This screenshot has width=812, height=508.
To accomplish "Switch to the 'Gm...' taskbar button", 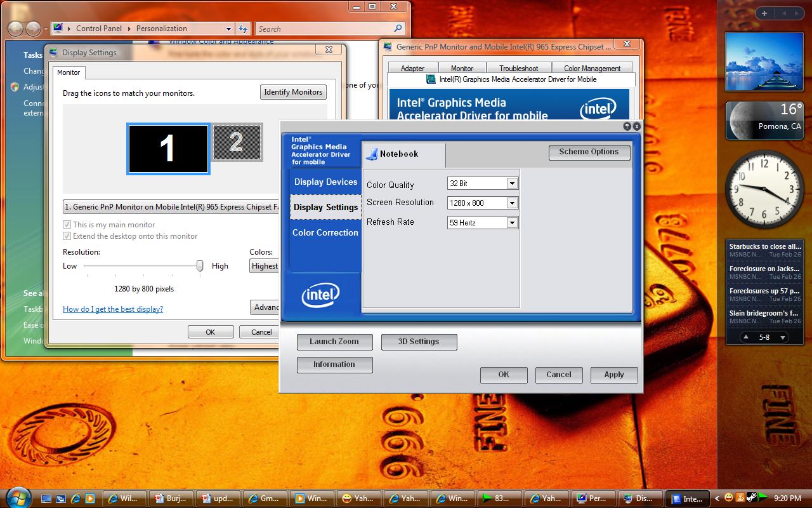I will [x=264, y=498].
